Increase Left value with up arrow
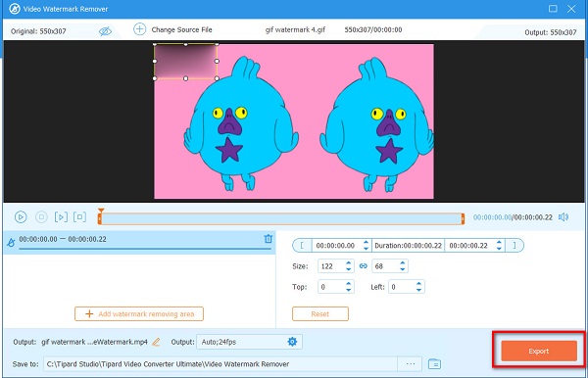 click(x=418, y=284)
